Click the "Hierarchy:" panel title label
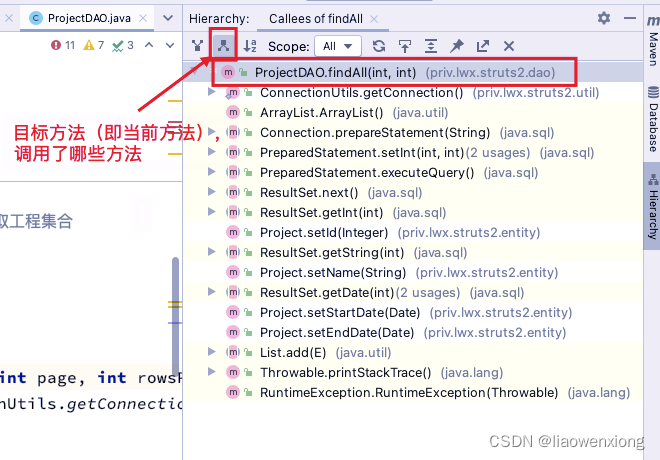The height and width of the screenshot is (460, 660). point(219,19)
